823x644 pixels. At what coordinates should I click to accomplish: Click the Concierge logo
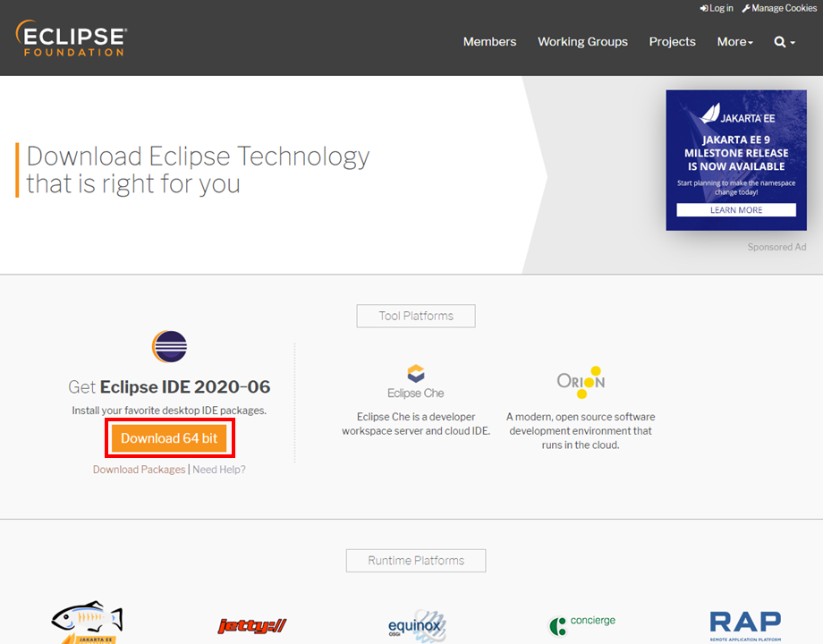[581, 624]
